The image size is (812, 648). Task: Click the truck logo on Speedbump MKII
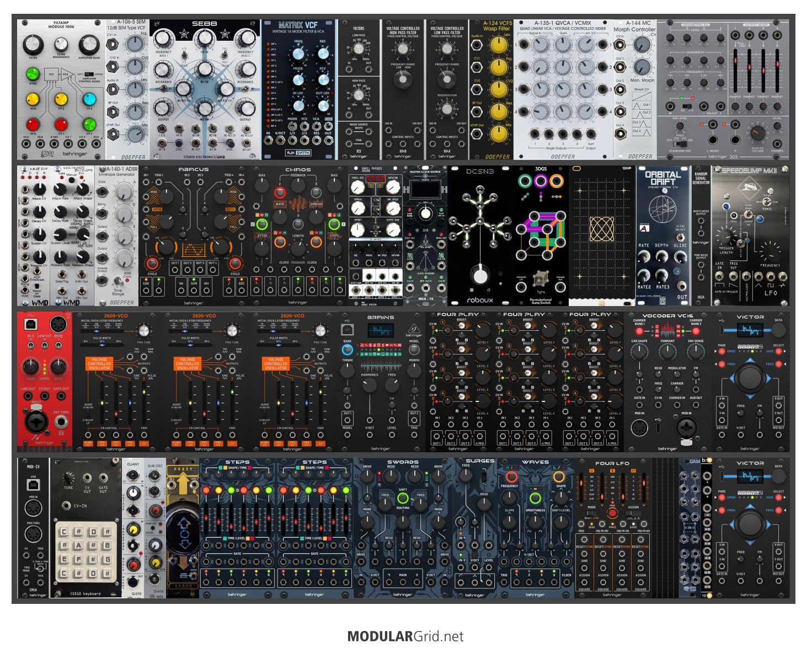pyautogui.click(x=751, y=189)
